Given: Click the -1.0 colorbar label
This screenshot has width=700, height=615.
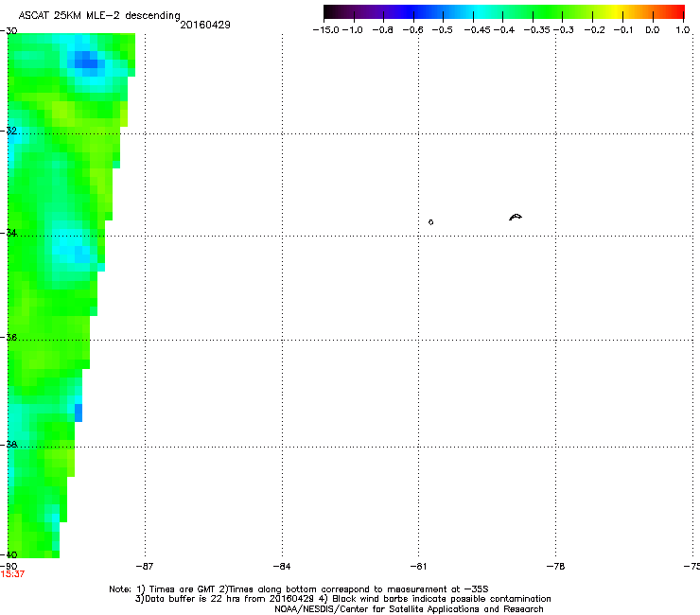Looking at the screenshot, I should [352, 30].
